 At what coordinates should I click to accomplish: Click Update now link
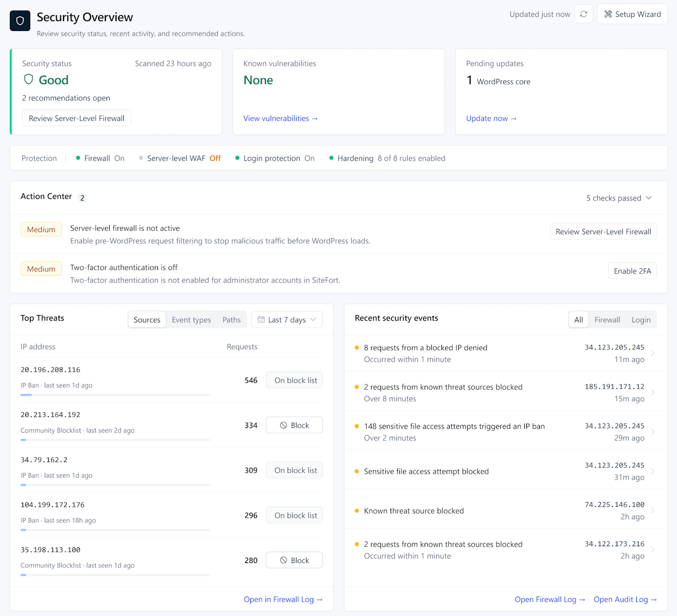click(x=491, y=118)
